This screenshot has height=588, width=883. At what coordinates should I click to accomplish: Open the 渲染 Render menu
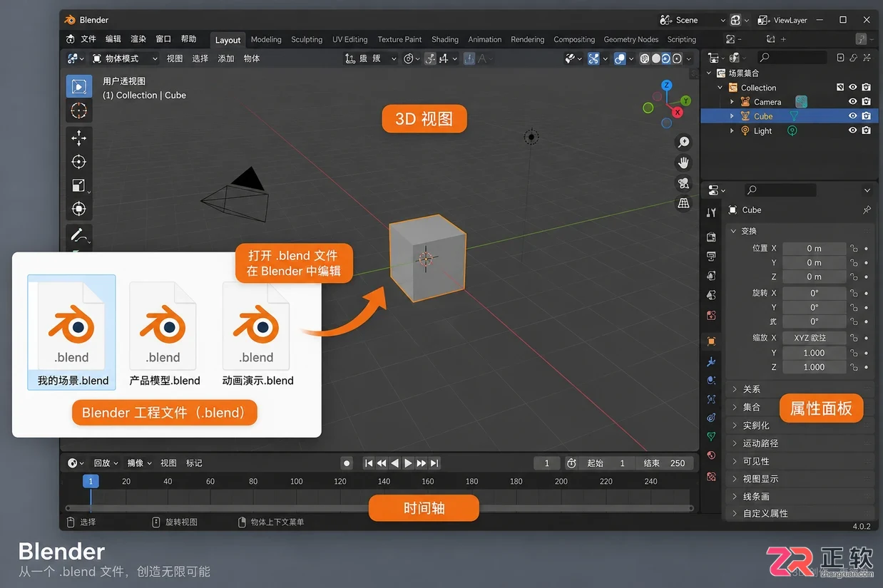(138, 39)
